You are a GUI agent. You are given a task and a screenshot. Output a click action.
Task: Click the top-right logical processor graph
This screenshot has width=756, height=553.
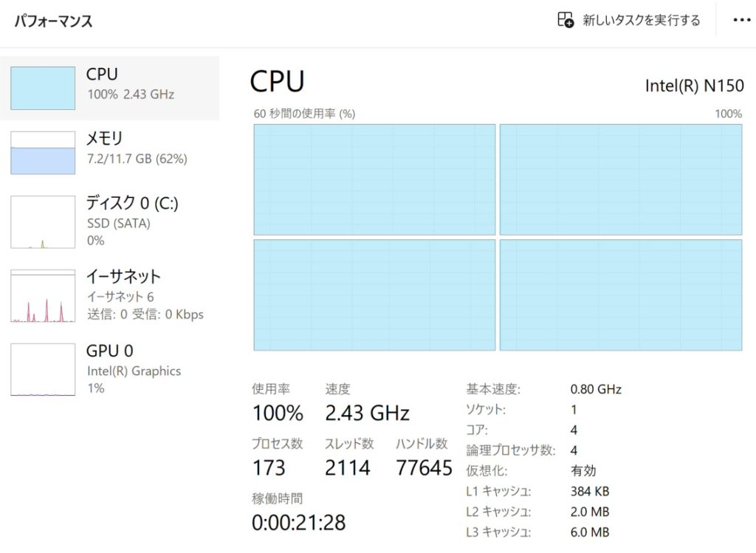click(621, 179)
